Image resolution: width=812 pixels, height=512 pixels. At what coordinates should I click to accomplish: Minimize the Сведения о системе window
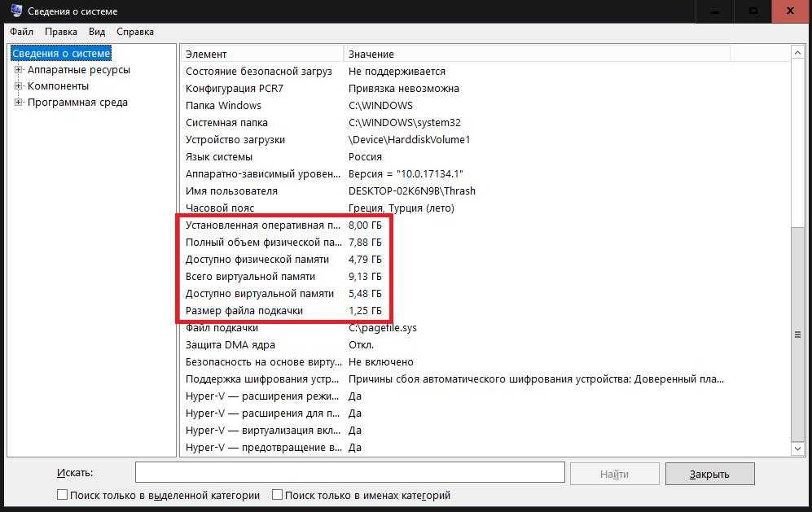click(715, 11)
